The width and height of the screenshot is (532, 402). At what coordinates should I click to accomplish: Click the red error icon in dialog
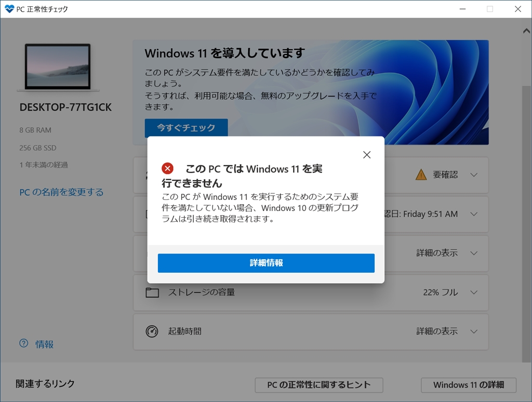click(168, 168)
